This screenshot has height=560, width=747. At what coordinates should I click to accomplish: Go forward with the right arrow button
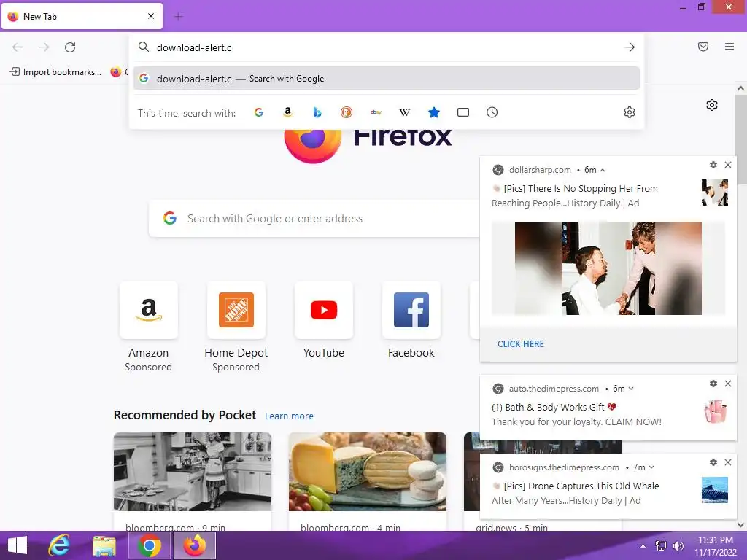(x=44, y=47)
